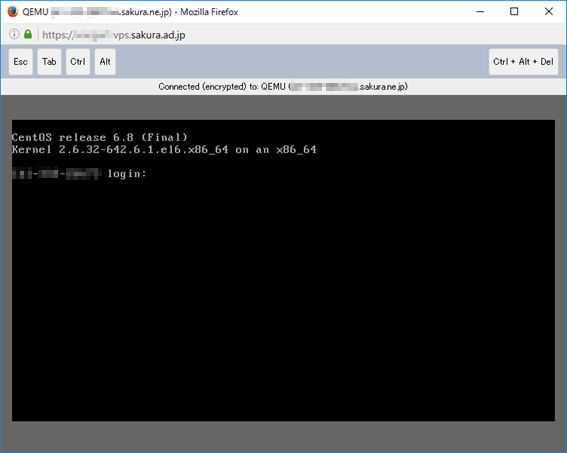The height and width of the screenshot is (453, 567).
Task: Click the green padlock security icon
Action: point(28,34)
